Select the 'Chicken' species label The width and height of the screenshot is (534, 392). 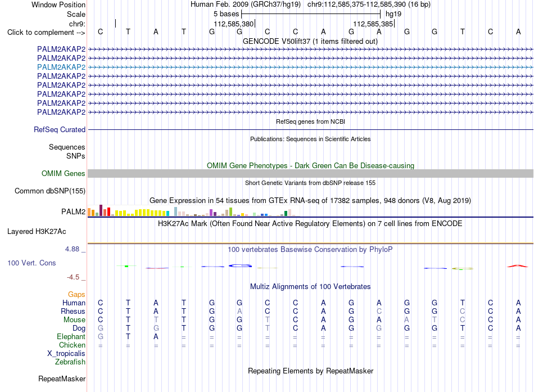[72, 345]
